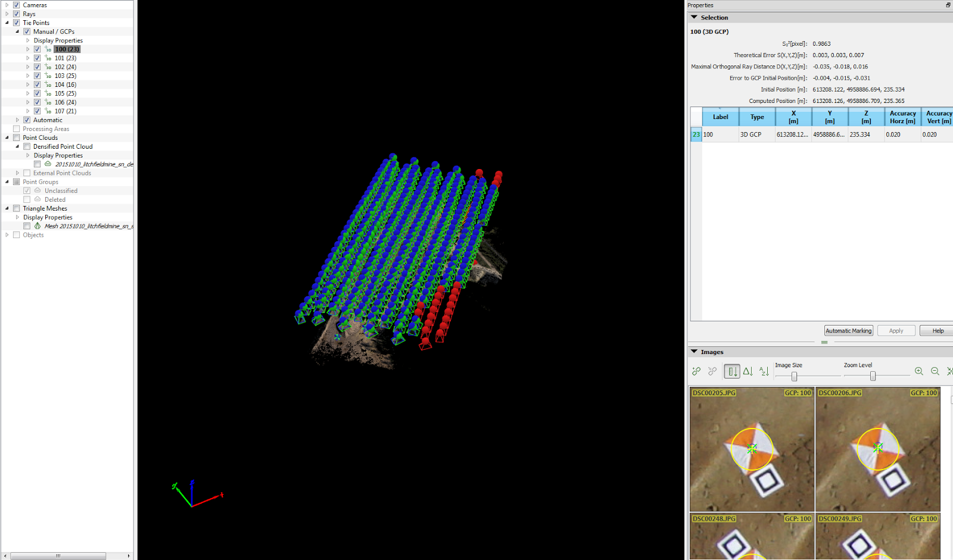Collapse the Tie Points tree node
This screenshot has width=953, height=560.
click(7, 23)
